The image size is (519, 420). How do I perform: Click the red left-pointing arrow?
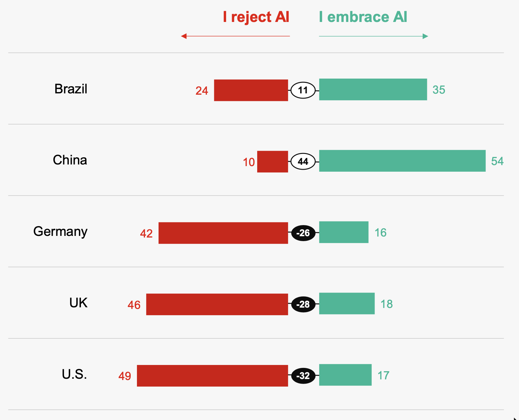(235, 36)
